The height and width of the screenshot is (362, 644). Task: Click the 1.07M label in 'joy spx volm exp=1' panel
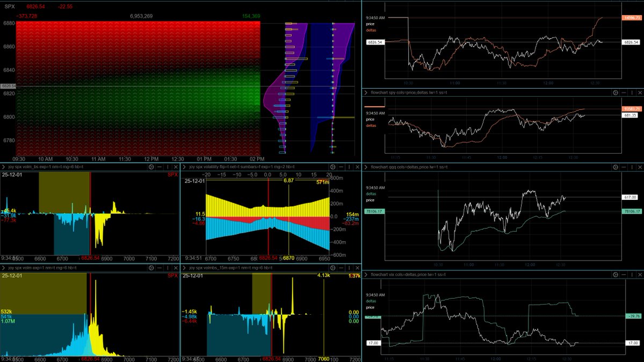(x=8, y=321)
